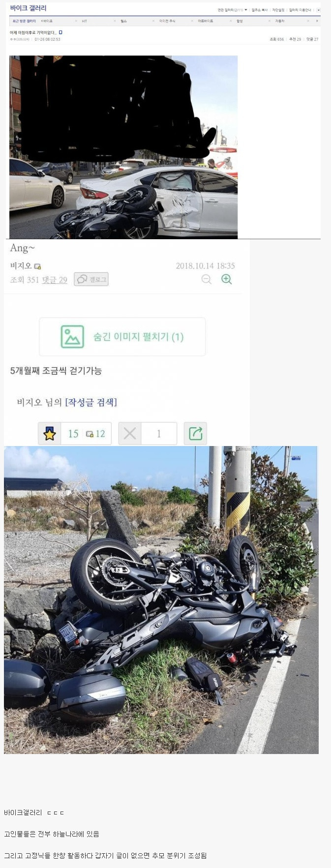Open the 연관 갤러리 dropdown

[x=232, y=10]
